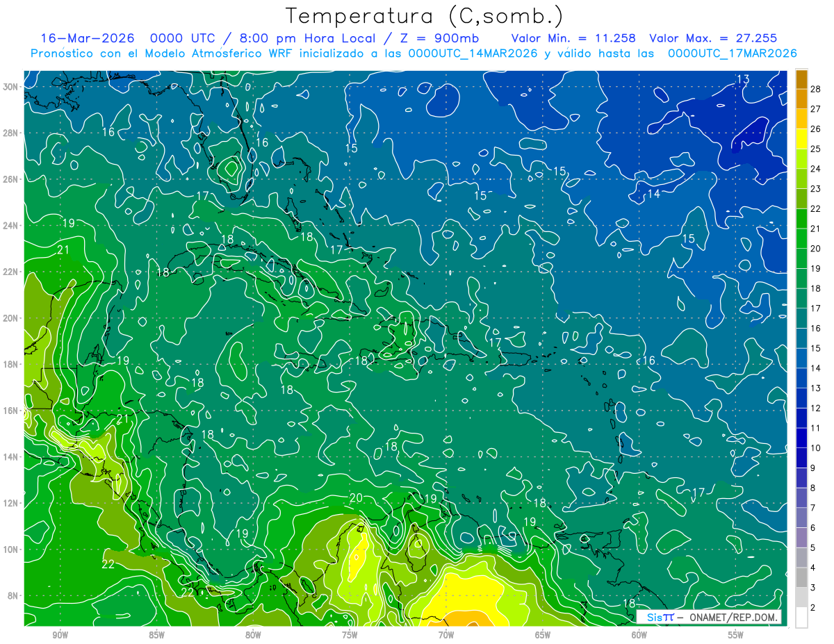834x644 pixels.
Task: Pick the legend color between 25 and 26
Action: pyautogui.click(x=801, y=139)
